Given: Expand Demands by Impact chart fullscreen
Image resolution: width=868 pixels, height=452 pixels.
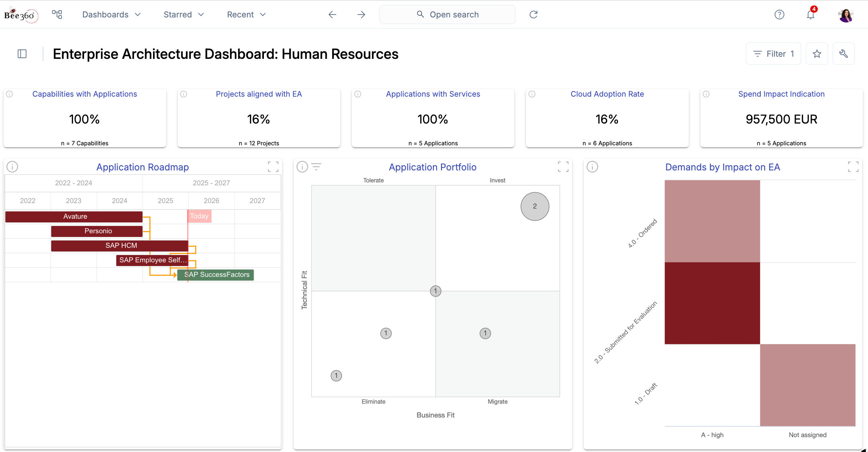Looking at the screenshot, I should [853, 167].
